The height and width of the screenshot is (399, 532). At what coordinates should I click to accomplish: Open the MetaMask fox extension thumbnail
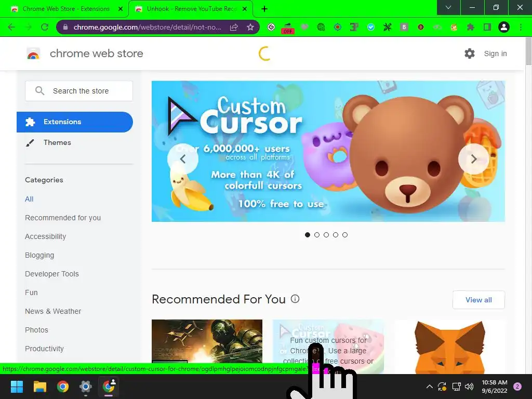pyautogui.click(x=449, y=347)
